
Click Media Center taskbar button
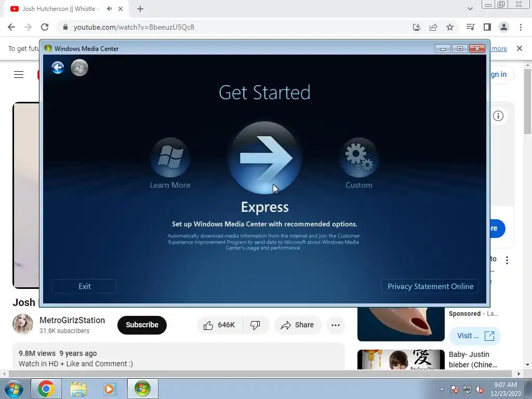(142, 389)
